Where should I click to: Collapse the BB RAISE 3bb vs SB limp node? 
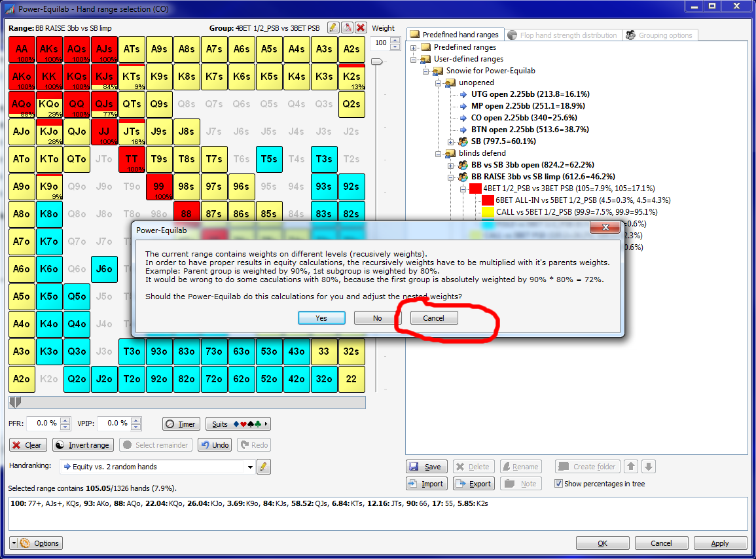[x=451, y=177]
